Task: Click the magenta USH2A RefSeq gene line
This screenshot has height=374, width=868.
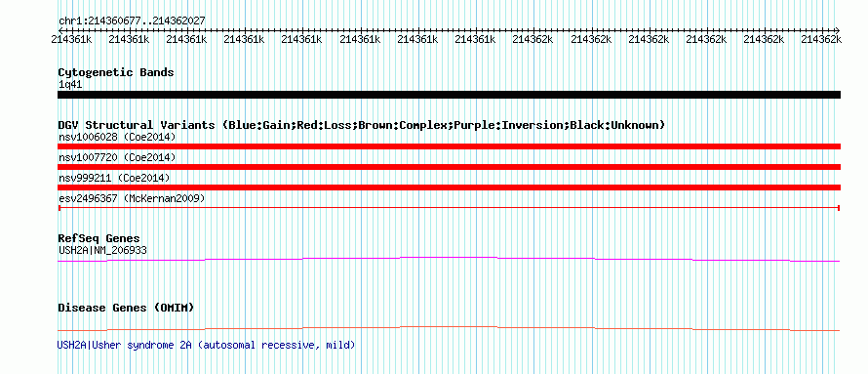Action: pos(449,260)
